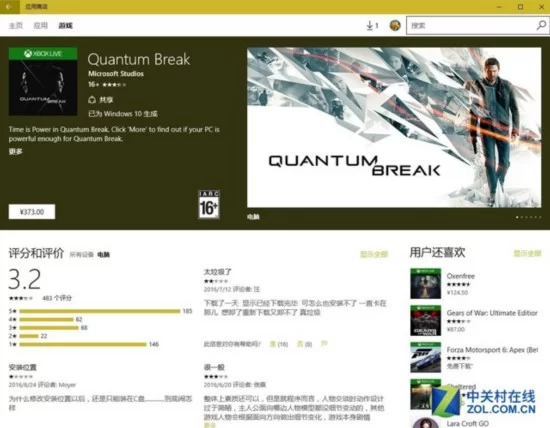Select the 4-star rating bar
Viewport: 550px width, 428px height.
tap(46, 319)
